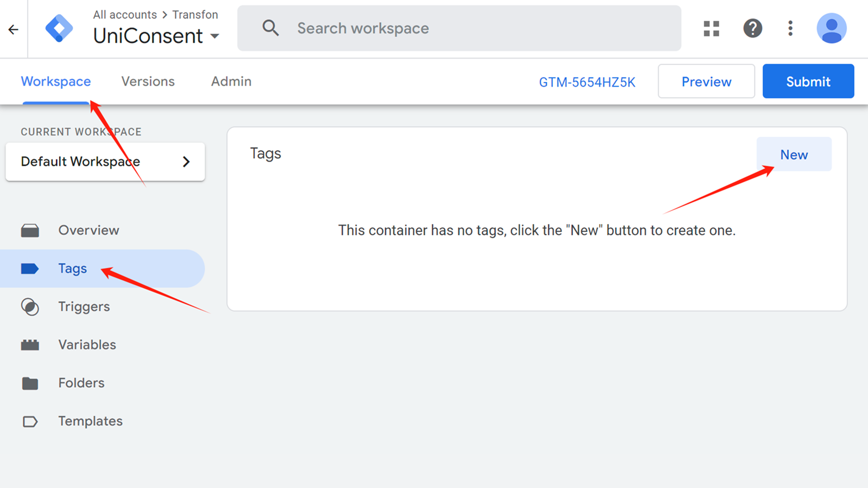Go back using the left arrow icon

pyautogui.click(x=14, y=29)
